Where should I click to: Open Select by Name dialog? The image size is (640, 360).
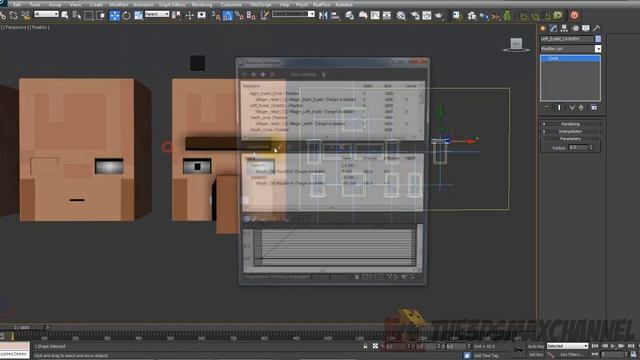click(x=76, y=16)
